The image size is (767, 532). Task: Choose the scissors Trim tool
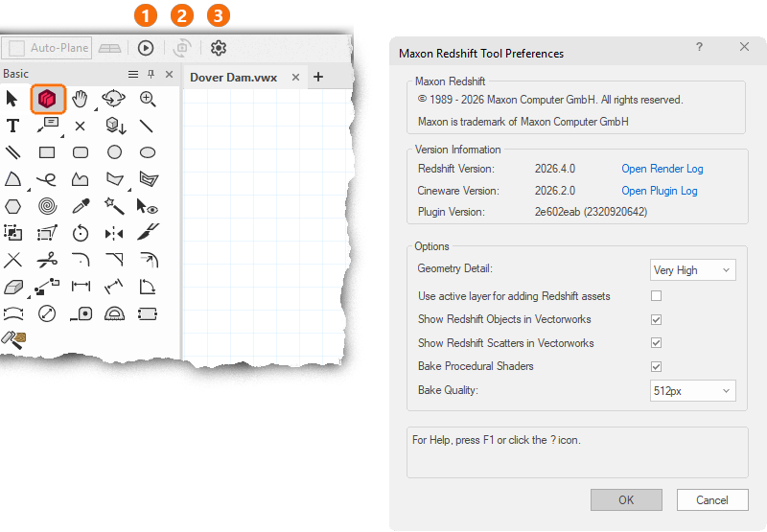(x=47, y=260)
